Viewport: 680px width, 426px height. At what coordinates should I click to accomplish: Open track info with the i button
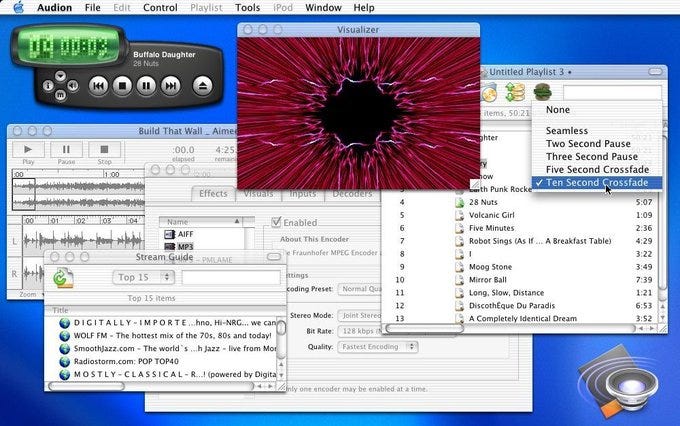[48, 86]
